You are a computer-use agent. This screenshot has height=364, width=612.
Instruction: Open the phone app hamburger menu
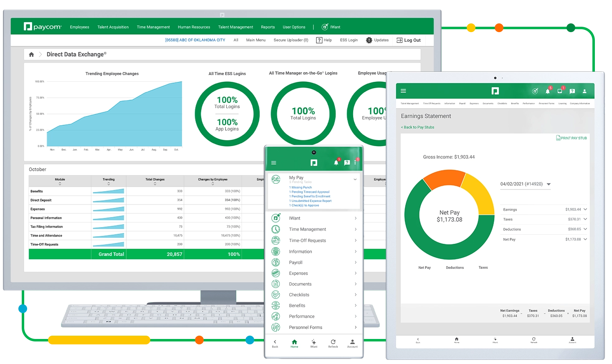(274, 163)
